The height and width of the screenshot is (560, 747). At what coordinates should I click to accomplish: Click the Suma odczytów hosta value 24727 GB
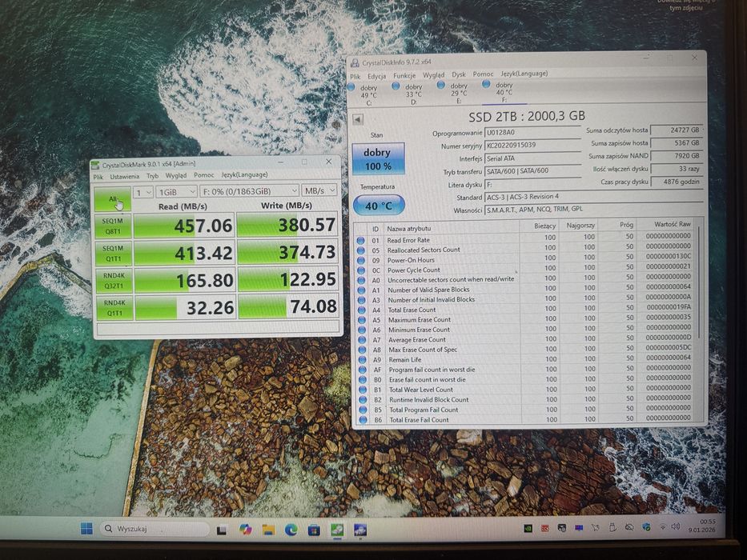tap(676, 130)
